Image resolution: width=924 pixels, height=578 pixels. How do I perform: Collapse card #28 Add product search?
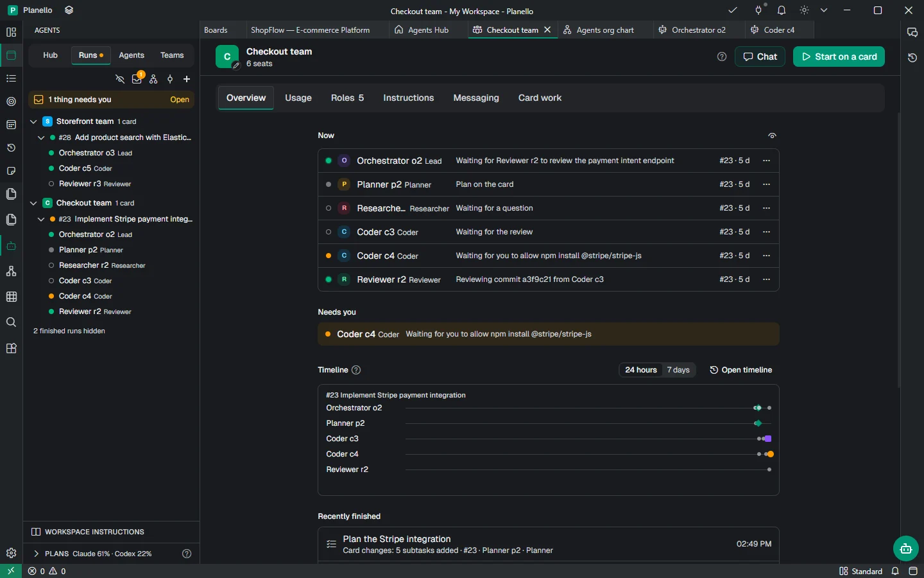(x=41, y=137)
